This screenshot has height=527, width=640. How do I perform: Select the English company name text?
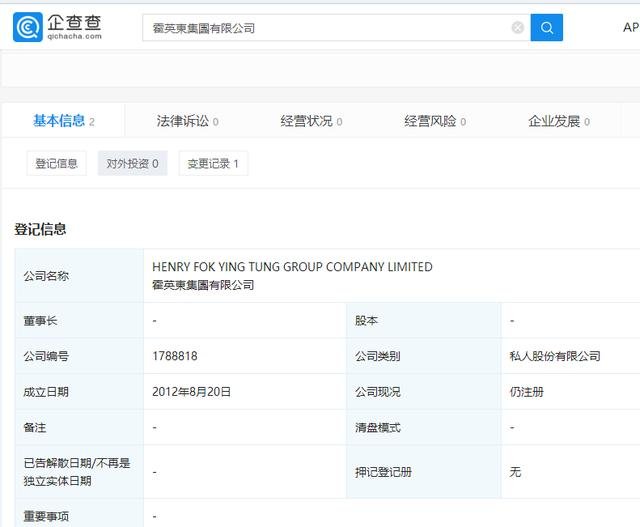point(292,267)
